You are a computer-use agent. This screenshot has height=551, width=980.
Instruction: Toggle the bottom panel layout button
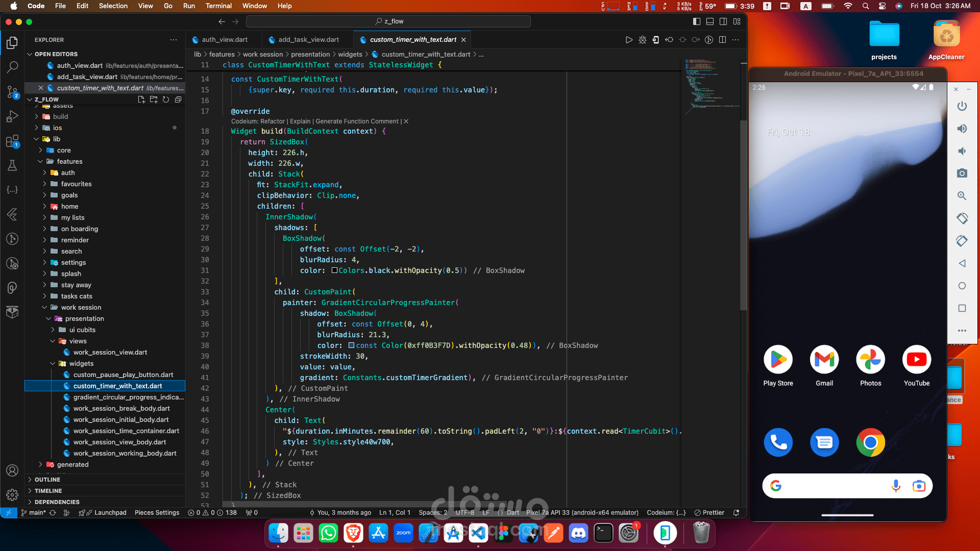(x=710, y=21)
